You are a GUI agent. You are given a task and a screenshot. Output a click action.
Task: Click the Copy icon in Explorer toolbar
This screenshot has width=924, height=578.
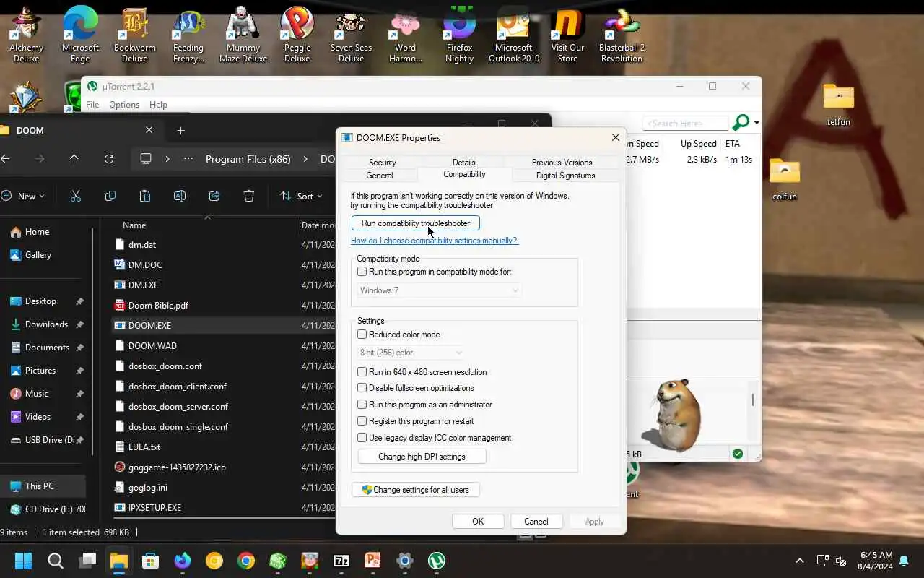tap(110, 196)
